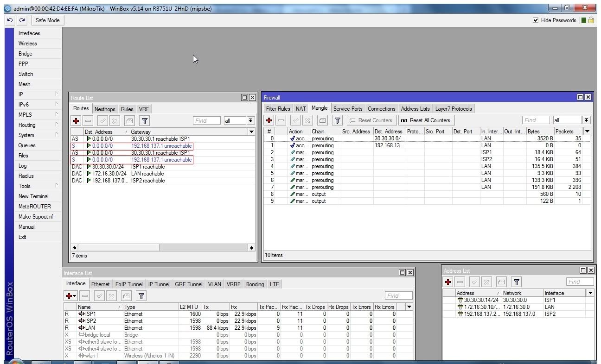The height and width of the screenshot is (364, 601).
Task: Click the redo arrow in WinBox toolbar
Action: pos(22,20)
